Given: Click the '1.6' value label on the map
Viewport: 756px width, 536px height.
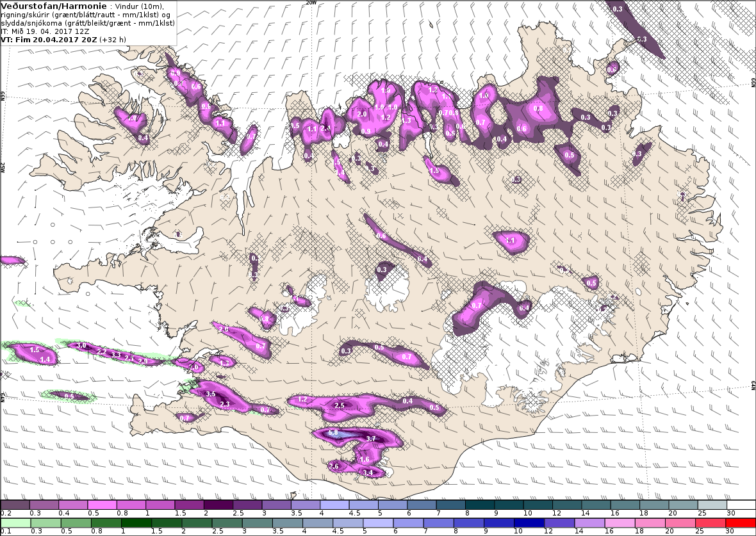Looking at the screenshot, I should (365, 459).
